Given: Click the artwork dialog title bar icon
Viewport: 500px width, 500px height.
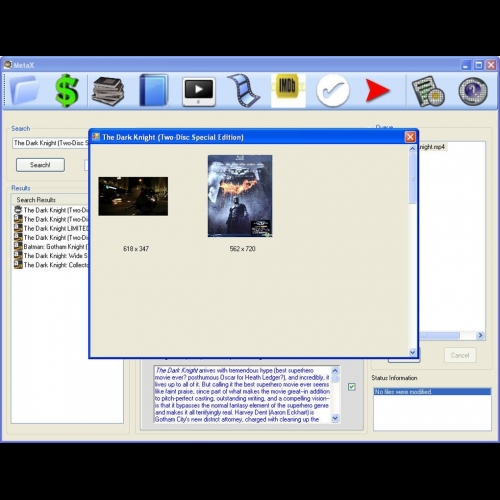Looking at the screenshot, I should point(96,137).
